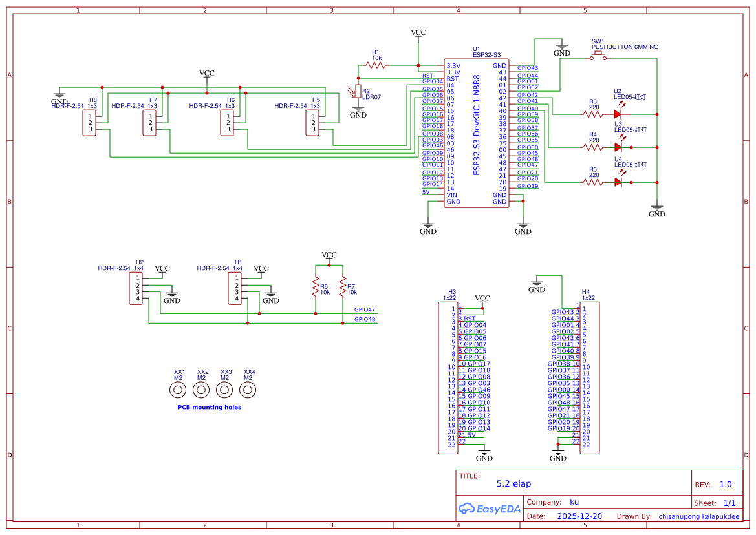Click the XX1 M2 mounting hole
This screenshot has width=756, height=535.
178,390
